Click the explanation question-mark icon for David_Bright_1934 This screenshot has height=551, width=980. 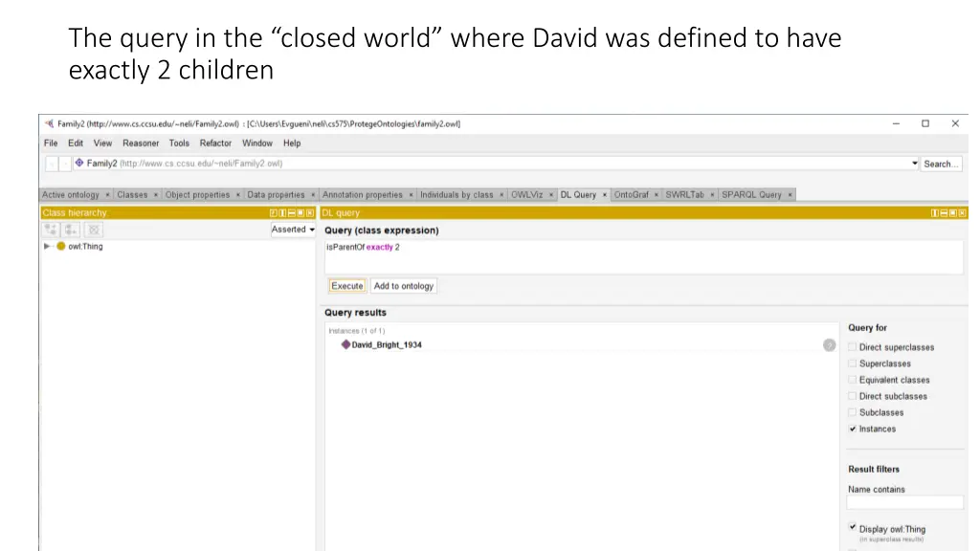pyautogui.click(x=830, y=344)
